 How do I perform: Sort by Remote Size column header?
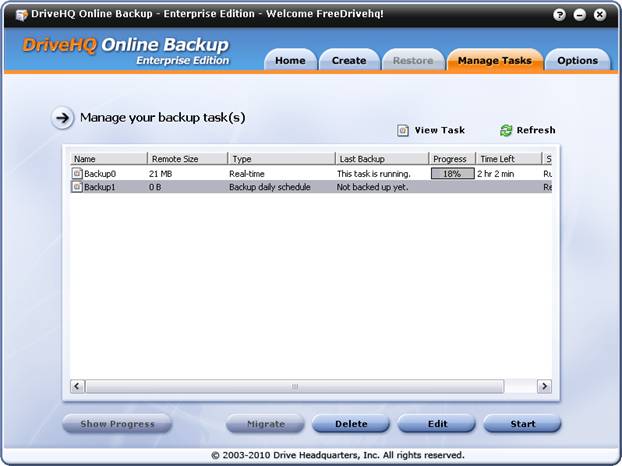pos(187,159)
